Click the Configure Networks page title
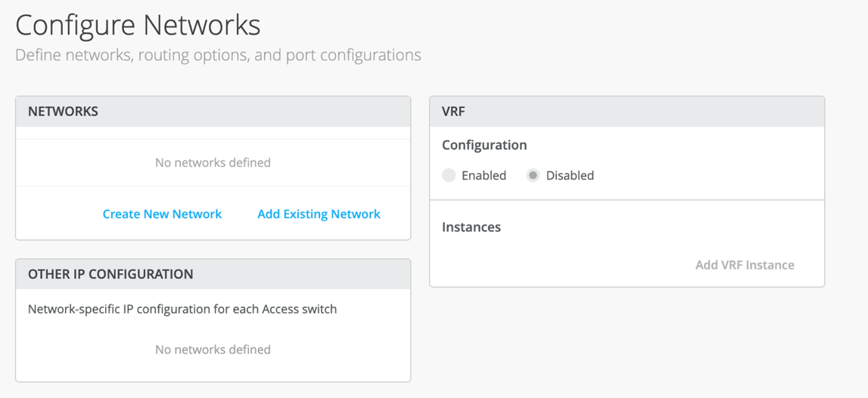 click(138, 25)
